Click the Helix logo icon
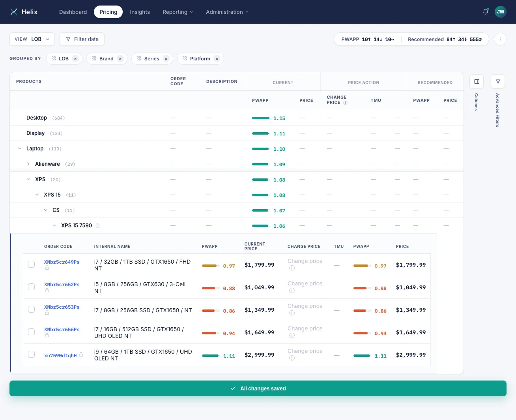516x420 pixels. pos(14,12)
